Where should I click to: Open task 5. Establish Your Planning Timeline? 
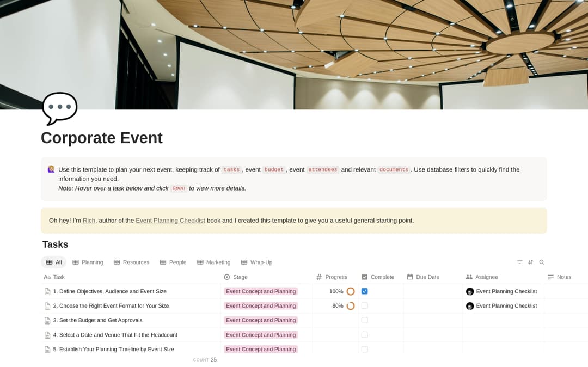pyautogui.click(x=114, y=350)
